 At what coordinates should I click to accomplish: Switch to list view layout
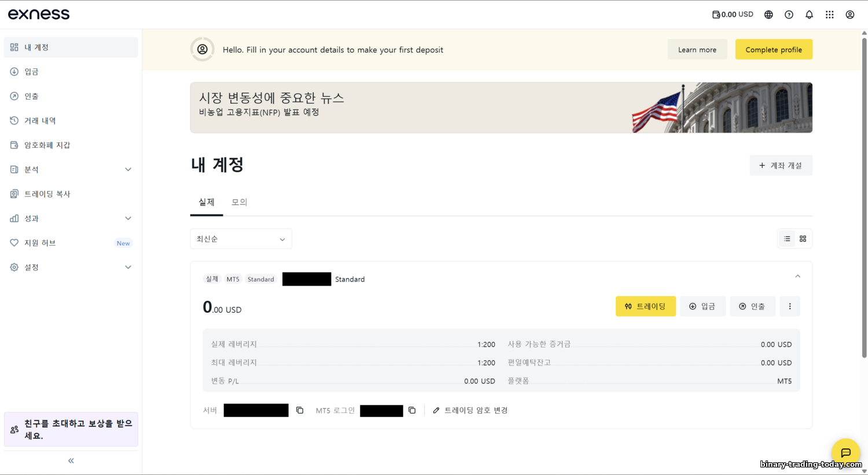click(787, 239)
